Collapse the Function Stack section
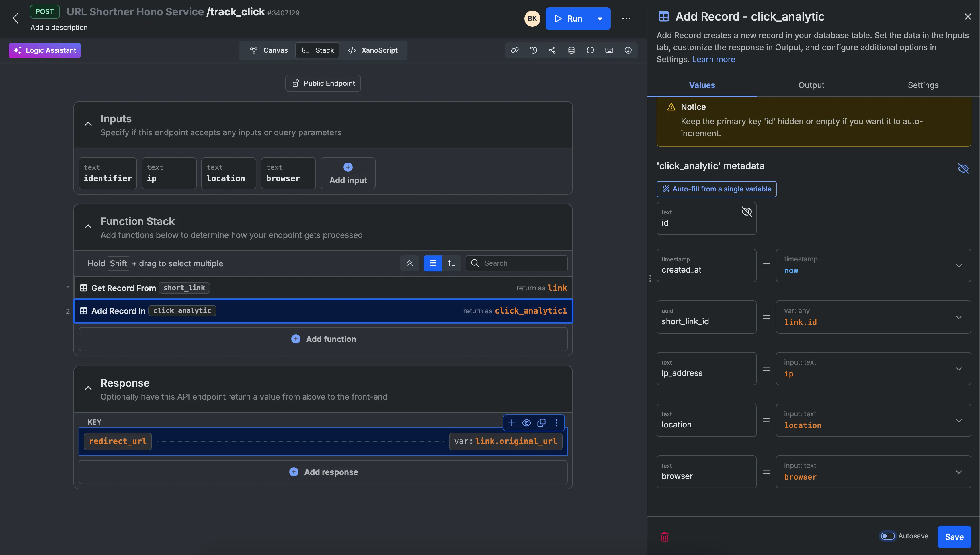This screenshot has width=980, height=555. tap(88, 227)
